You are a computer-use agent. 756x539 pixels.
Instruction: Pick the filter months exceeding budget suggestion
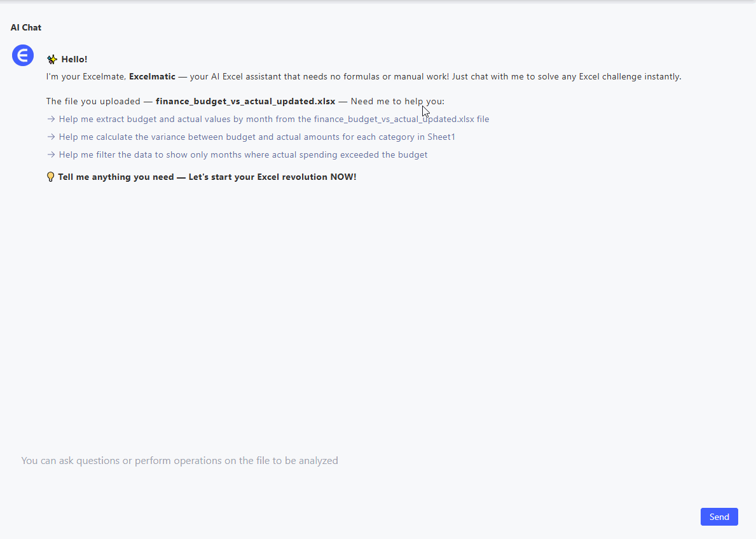tap(243, 154)
